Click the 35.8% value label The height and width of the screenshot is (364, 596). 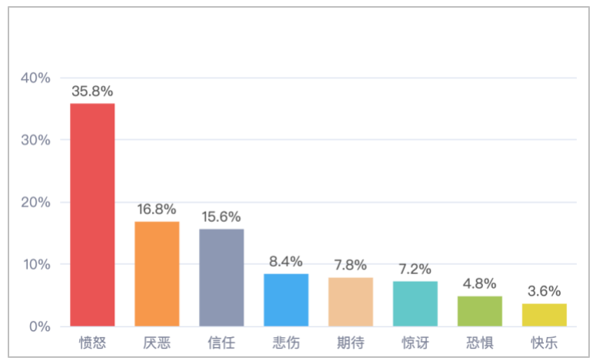tap(92, 91)
